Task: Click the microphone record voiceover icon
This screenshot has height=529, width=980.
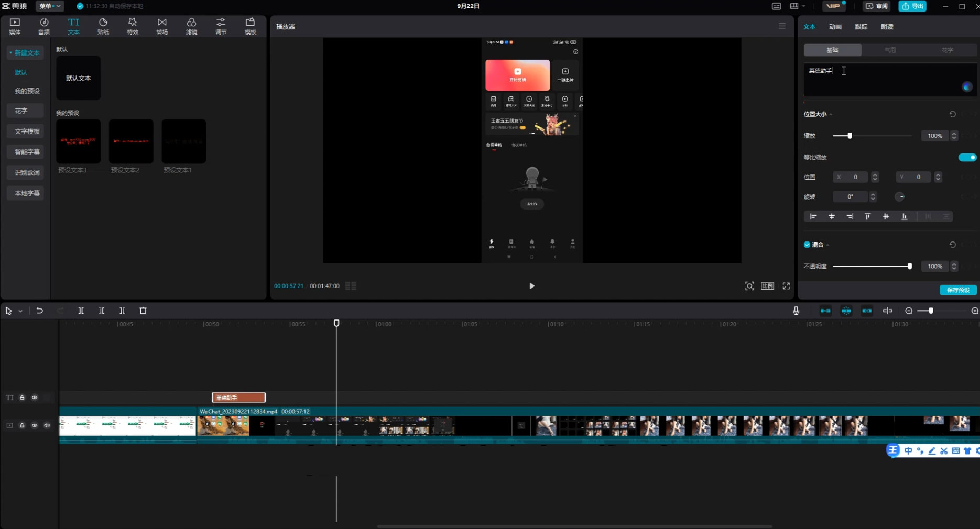Action: 796,311
